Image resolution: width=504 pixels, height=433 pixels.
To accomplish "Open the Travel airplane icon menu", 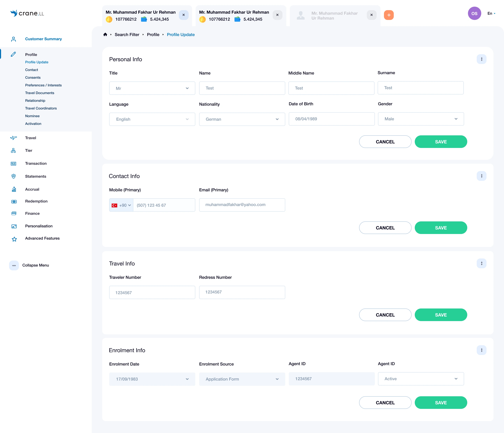I will tap(14, 138).
